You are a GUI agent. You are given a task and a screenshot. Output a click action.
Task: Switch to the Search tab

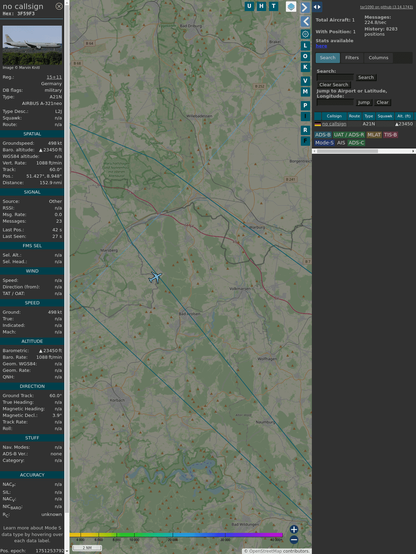[328, 58]
